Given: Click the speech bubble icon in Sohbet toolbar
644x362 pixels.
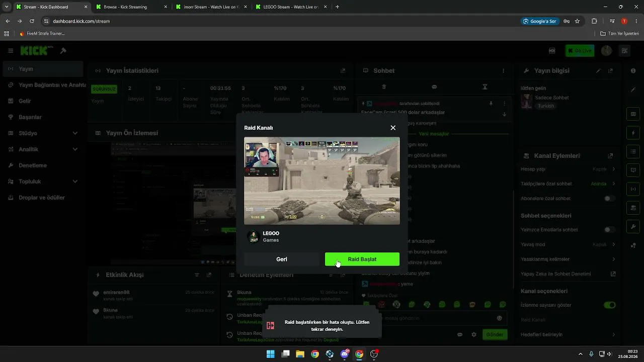Looking at the screenshot, I should pyautogui.click(x=434, y=87).
